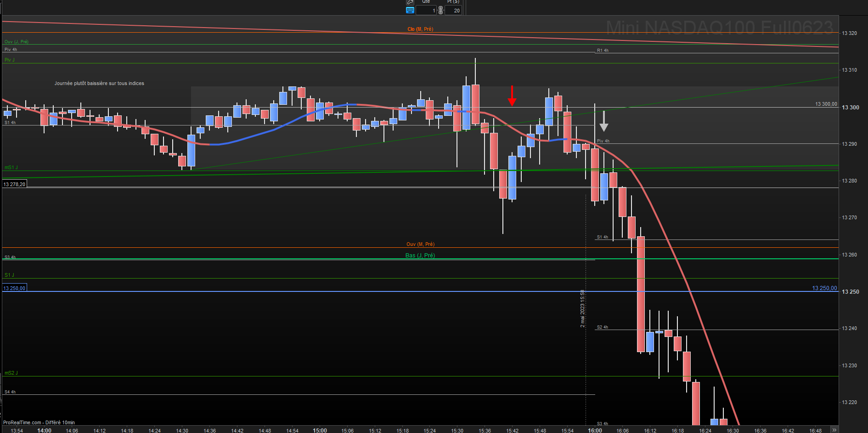This screenshot has height=433, width=868.
Task: Select the 'mS1 J' level label
Action: click(x=11, y=167)
